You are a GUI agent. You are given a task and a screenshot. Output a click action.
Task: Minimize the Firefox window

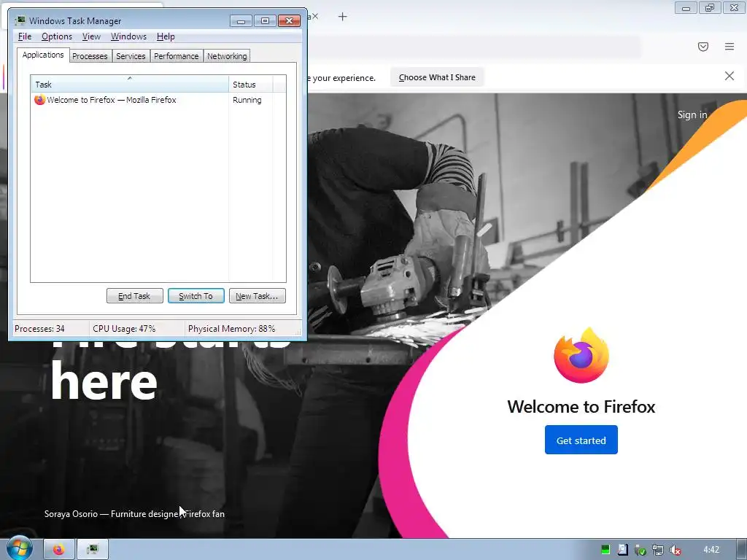686,7
